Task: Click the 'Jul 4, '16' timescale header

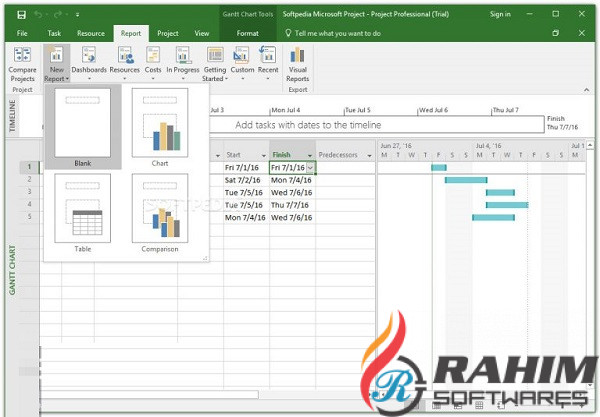Action: point(488,146)
